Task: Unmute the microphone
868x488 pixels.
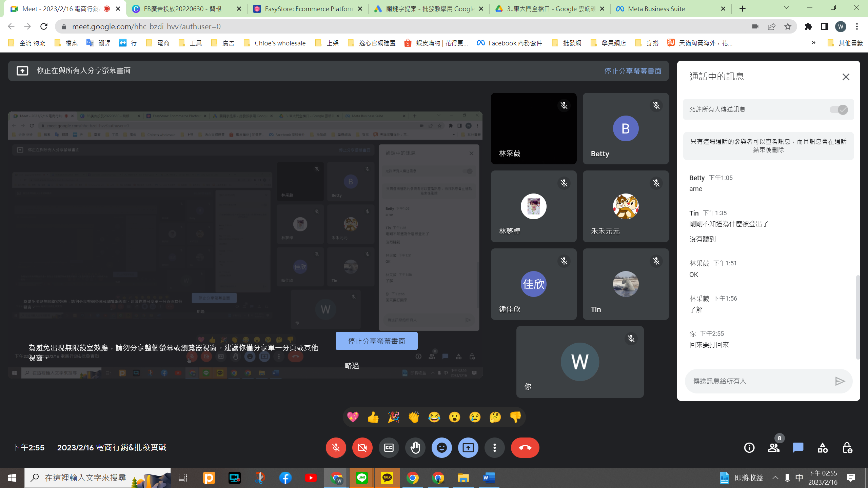Action: pos(336,448)
